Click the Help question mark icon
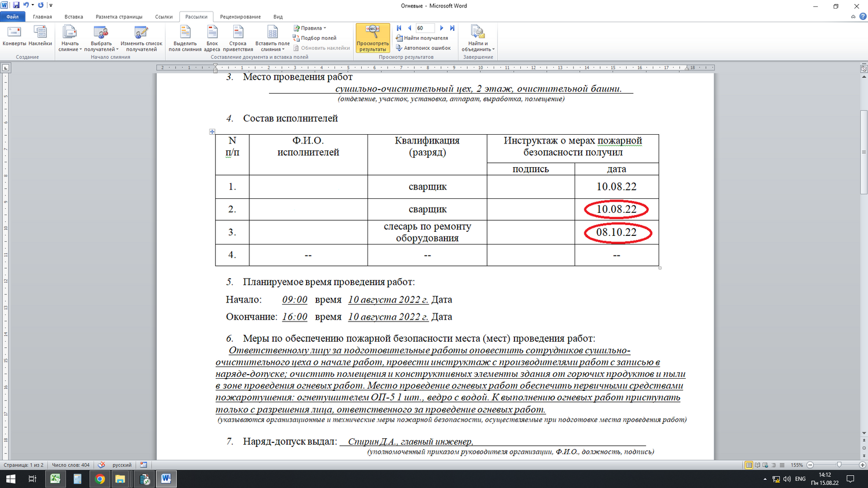This screenshot has height=488, width=868. [862, 17]
